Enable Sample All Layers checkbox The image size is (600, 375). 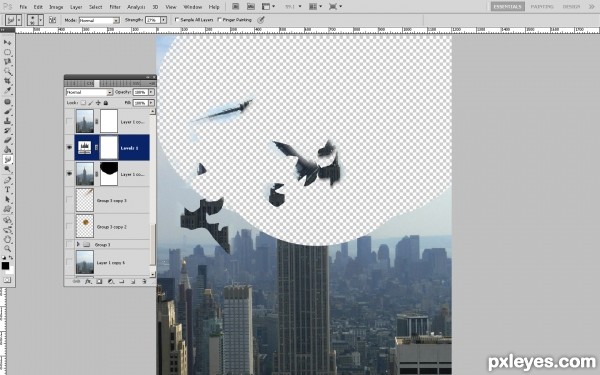(177, 20)
